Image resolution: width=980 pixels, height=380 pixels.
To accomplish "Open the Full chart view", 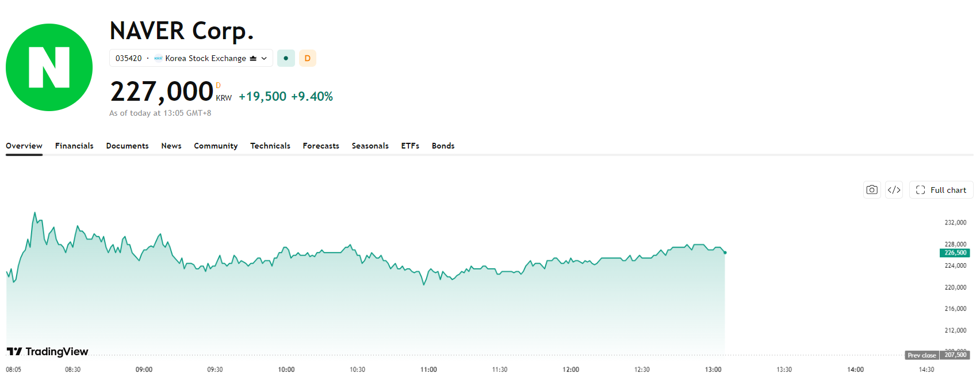I will pyautogui.click(x=941, y=190).
